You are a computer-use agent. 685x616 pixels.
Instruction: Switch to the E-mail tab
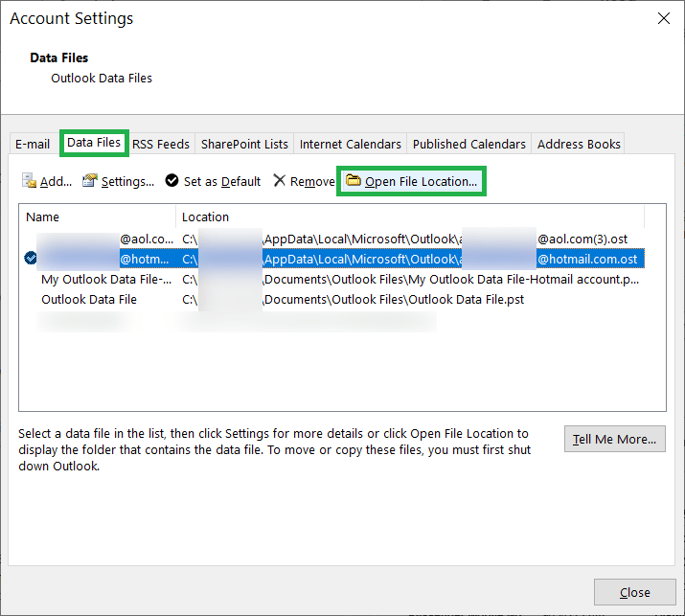tap(33, 144)
